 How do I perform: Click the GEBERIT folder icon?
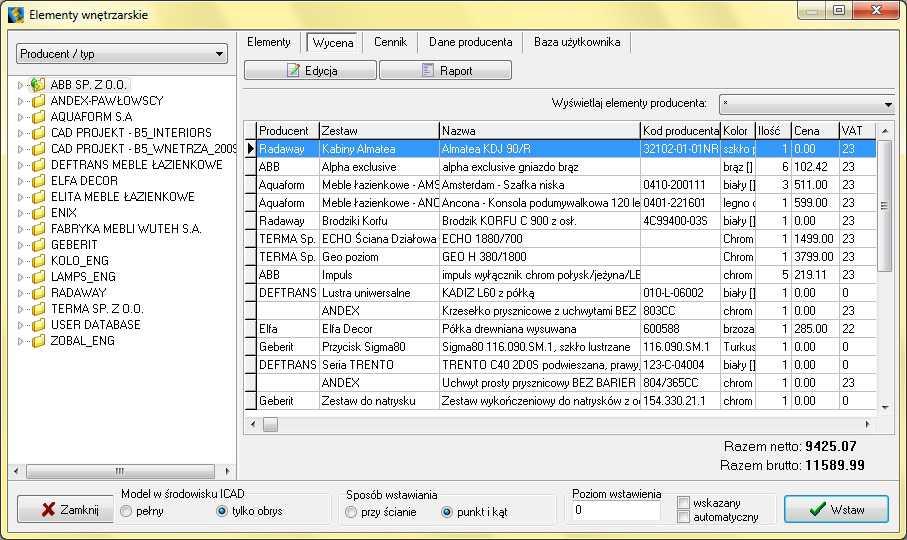(x=39, y=245)
